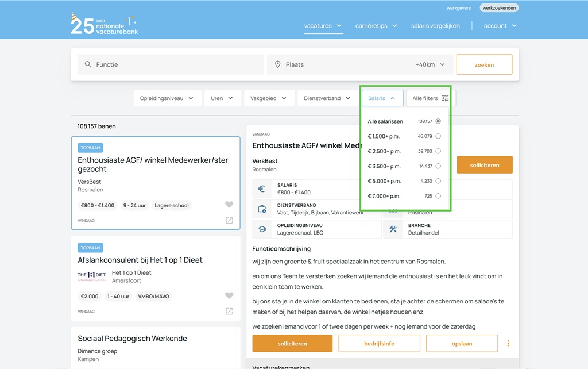Click the Het 1 op 1 Dieet logo

point(92,275)
